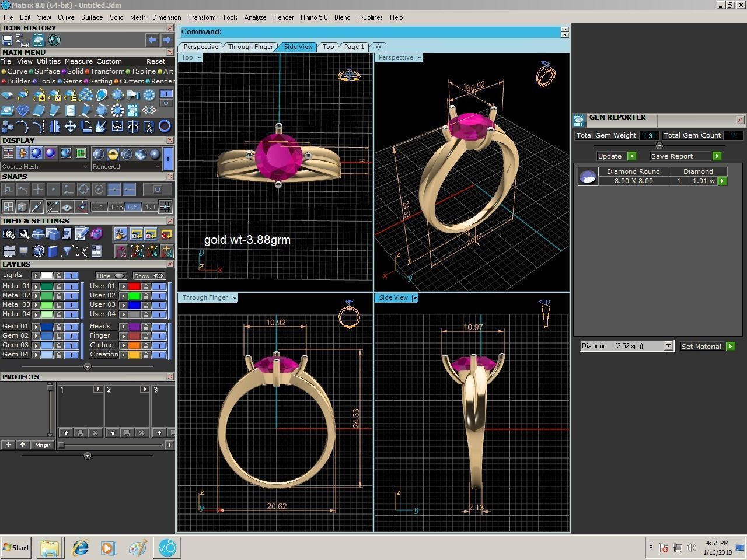Open the Side View viewport dropdown arrow
The width and height of the screenshot is (747, 560).
pyautogui.click(x=415, y=297)
